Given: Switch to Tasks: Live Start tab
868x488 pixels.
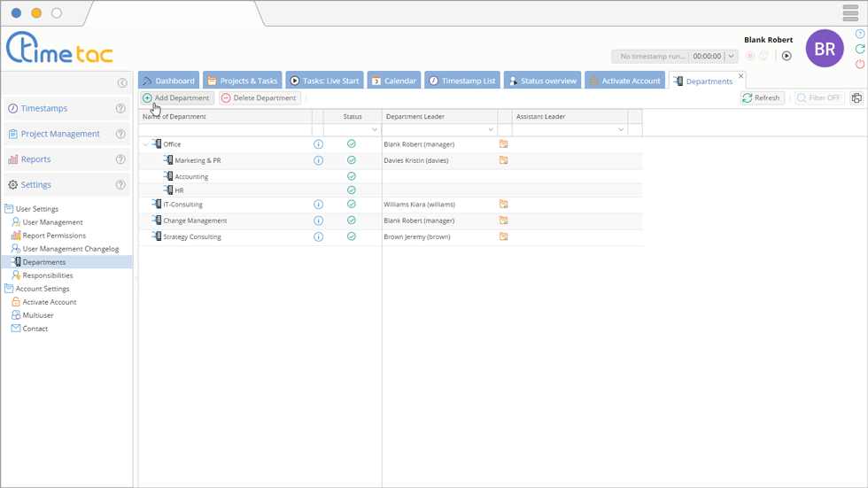Looking at the screenshot, I should [x=324, y=81].
